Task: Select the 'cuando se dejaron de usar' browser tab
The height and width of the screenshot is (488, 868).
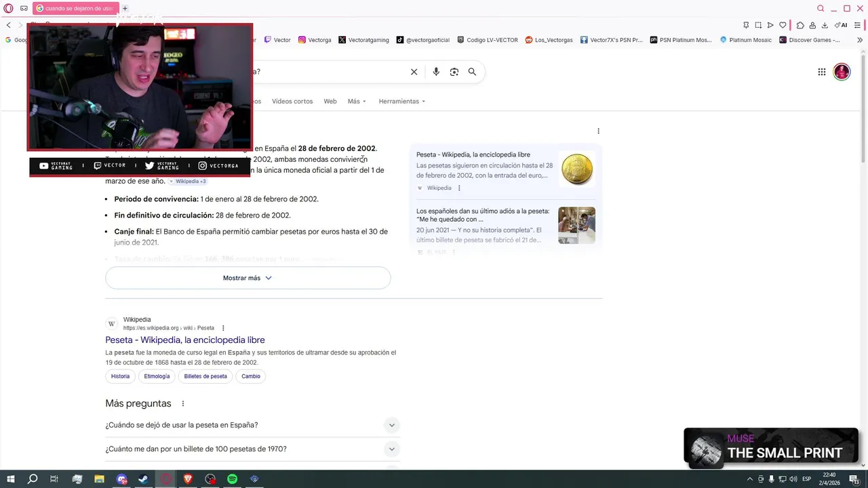Action: [75, 8]
